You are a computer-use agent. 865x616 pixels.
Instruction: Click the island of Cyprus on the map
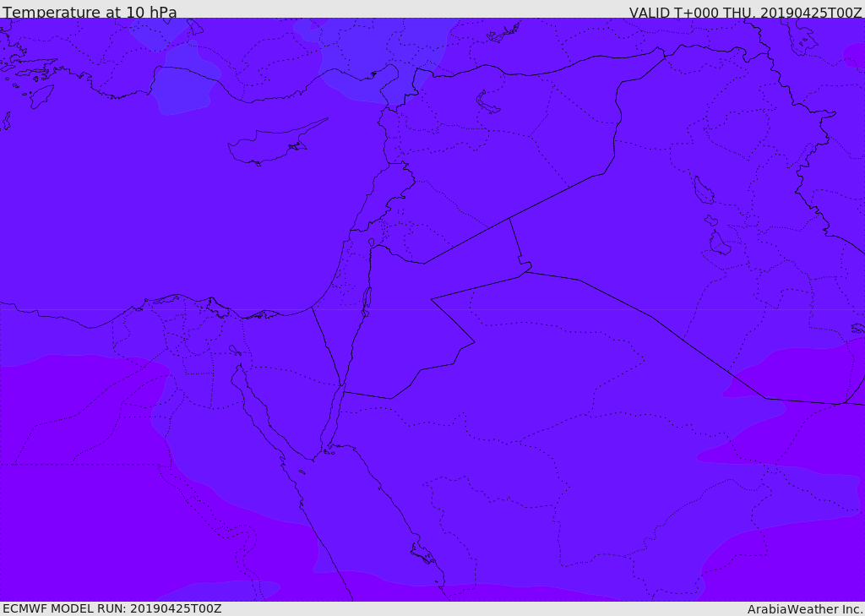(x=271, y=144)
